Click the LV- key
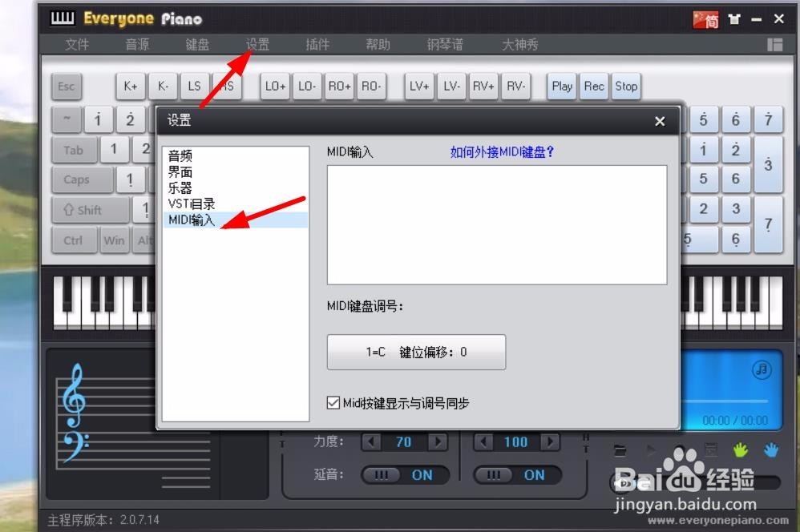Viewport: 800px width, 532px height. point(451,87)
